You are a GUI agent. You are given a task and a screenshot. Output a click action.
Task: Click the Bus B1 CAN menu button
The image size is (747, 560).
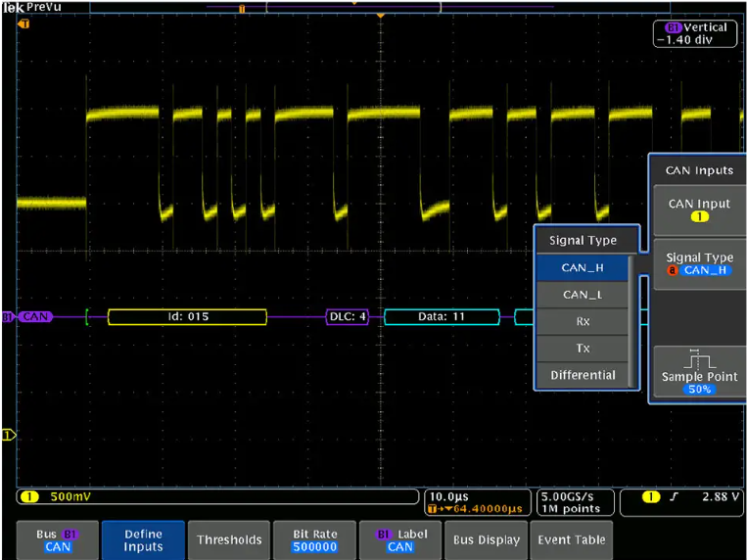(x=58, y=540)
